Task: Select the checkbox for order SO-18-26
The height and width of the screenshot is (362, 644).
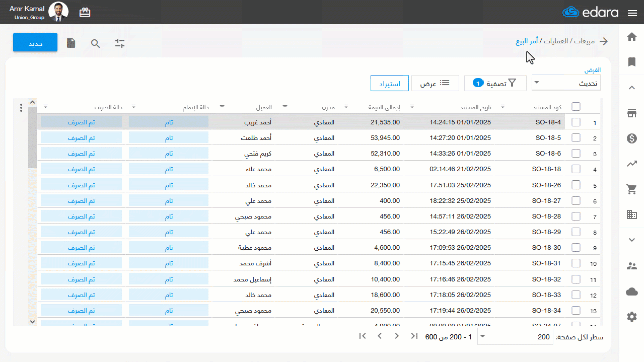Action: coord(576,185)
